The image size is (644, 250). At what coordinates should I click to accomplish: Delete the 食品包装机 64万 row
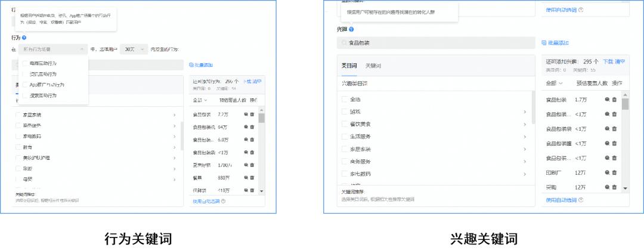pyautogui.click(x=252, y=127)
